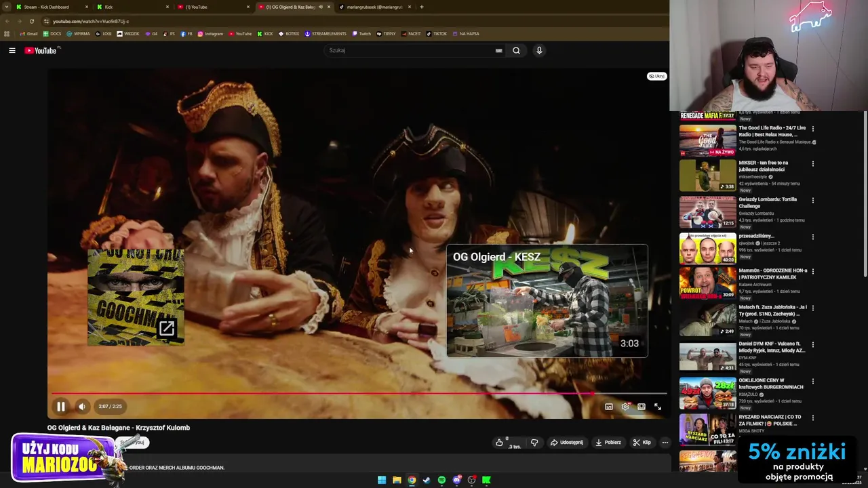This screenshot has height=488, width=868.
Task: Open the TIKTOK bookmark
Action: [x=437, y=34]
